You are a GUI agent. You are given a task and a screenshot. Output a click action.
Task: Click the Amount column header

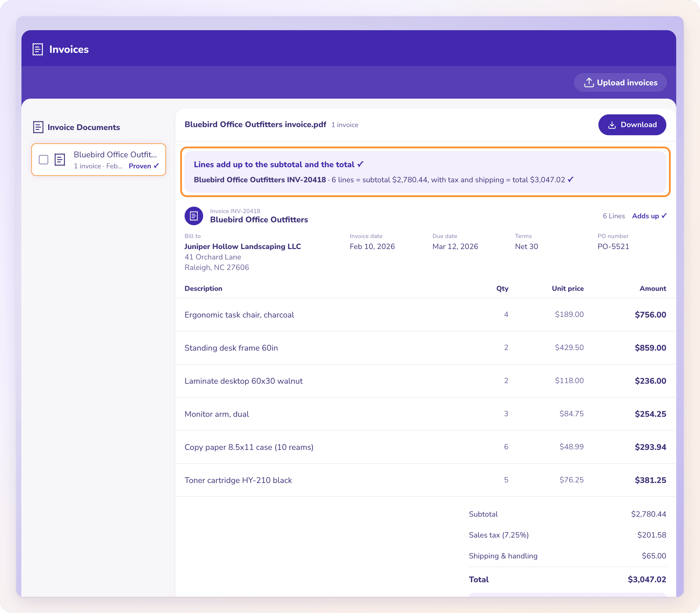click(x=653, y=289)
